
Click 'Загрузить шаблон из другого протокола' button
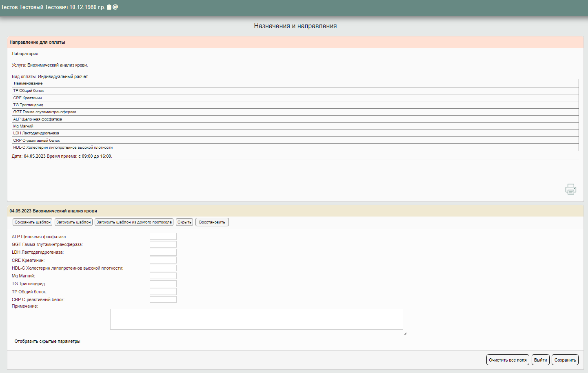134,222
